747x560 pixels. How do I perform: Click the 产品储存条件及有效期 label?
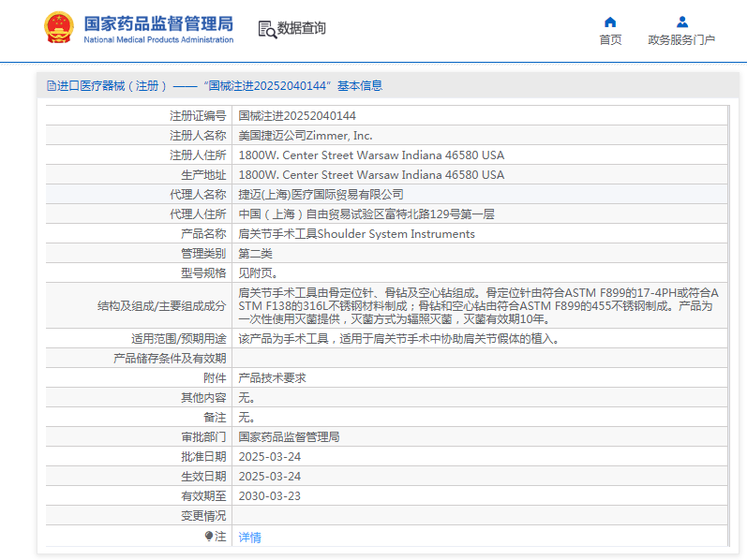pos(170,358)
